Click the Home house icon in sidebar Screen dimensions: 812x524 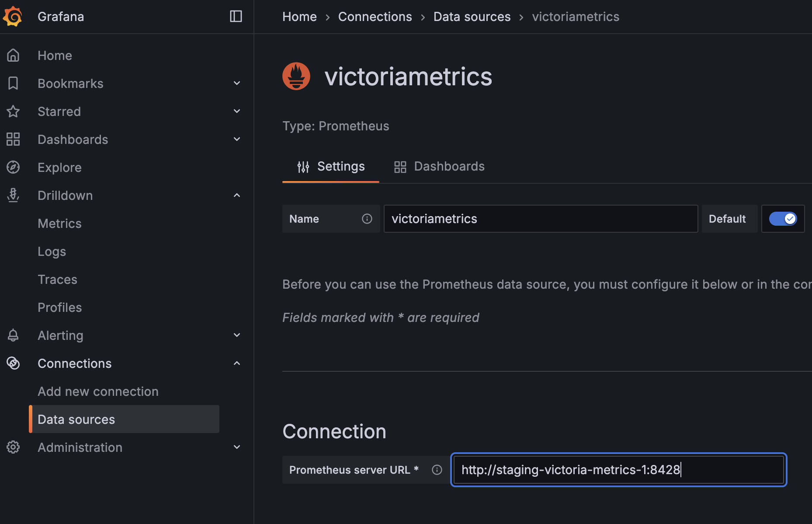click(x=13, y=56)
